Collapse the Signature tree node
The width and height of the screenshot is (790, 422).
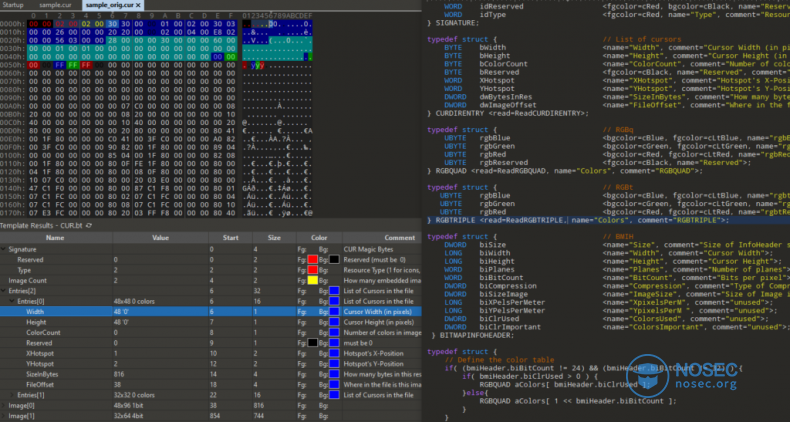click(4, 249)
